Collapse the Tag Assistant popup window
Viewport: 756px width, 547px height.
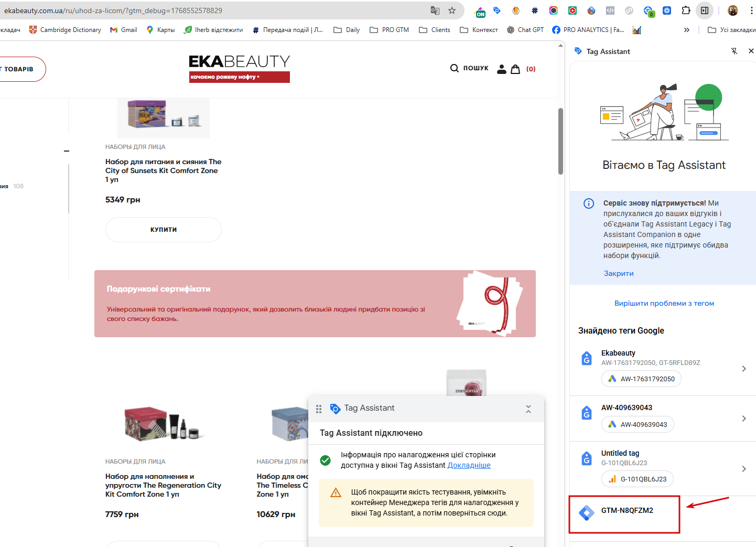tap(528, 409)
